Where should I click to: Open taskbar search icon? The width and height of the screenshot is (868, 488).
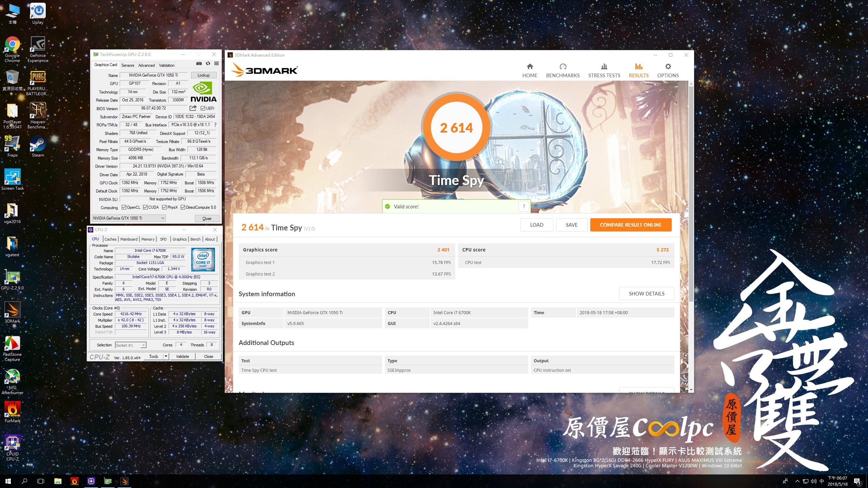pos(24,481)
